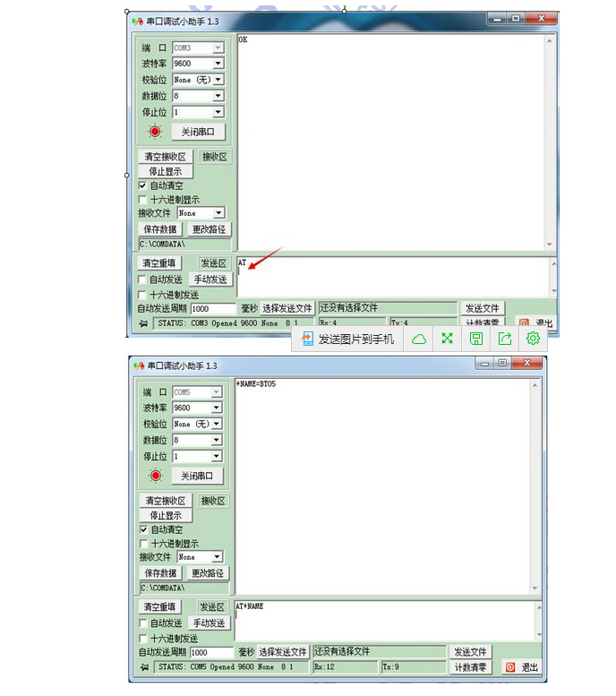Enable 自动发送 checkbox in COM5 window
The height and width of the screenshot is (696, 616).
[x=142, y=623]
